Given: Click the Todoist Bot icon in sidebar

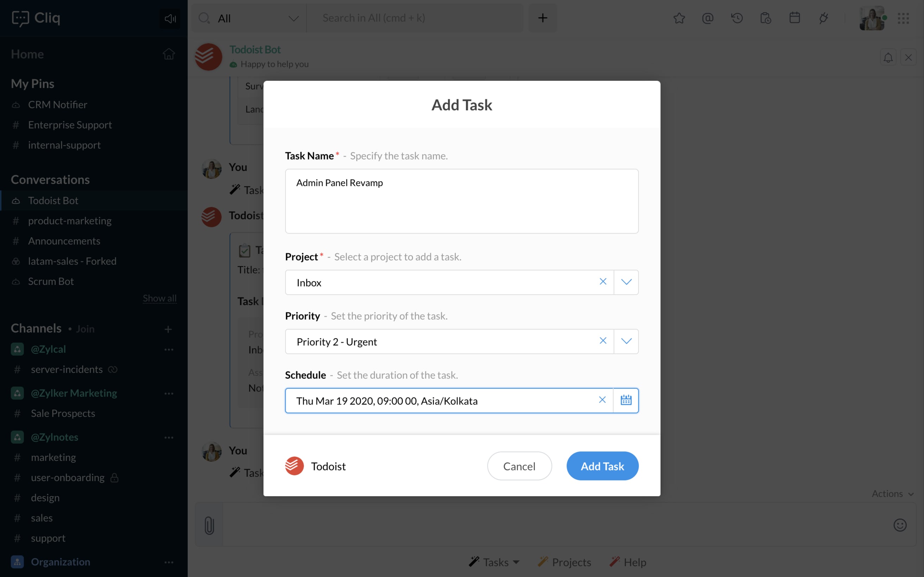Looking at the screenshot, I should click(16, 200).
